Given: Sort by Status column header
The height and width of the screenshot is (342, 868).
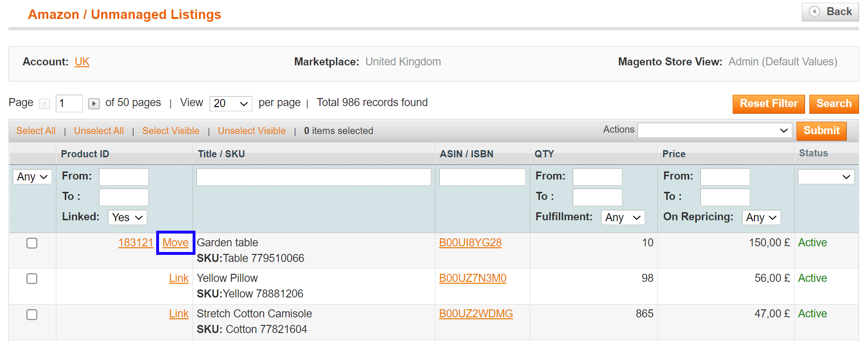Looking at the screenshot, I should pyautogui.click(x=814, y=153).
